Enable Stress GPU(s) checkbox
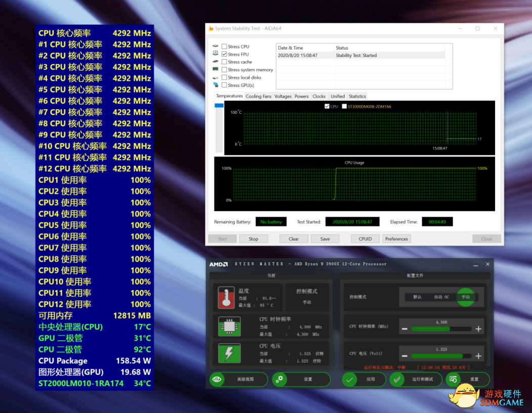Screen dimensions: 532x413 224,85
